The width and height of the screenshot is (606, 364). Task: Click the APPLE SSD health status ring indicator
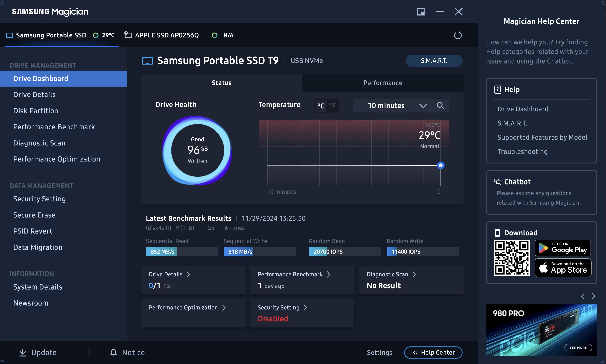(x=214, y=35)
